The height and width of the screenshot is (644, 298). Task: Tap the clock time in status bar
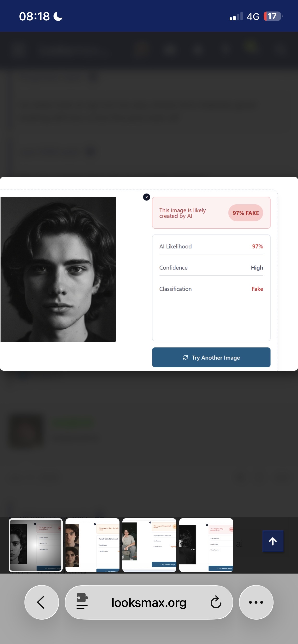[x=34, y=17]
